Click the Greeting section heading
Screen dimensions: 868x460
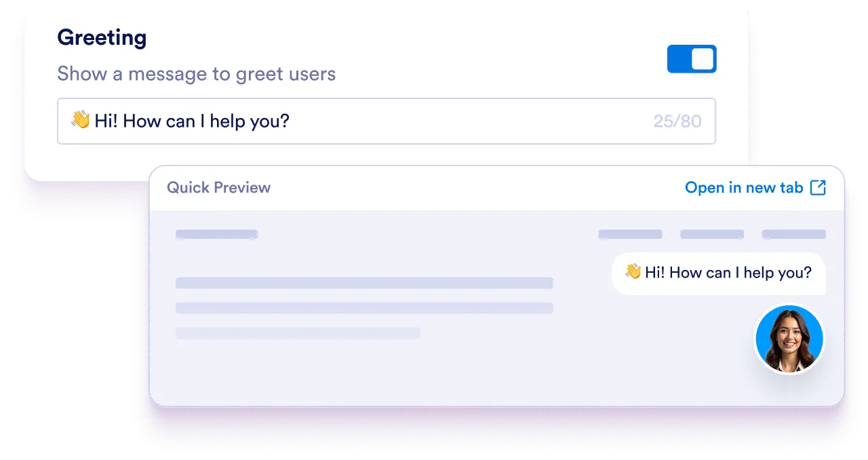(102, 37)
